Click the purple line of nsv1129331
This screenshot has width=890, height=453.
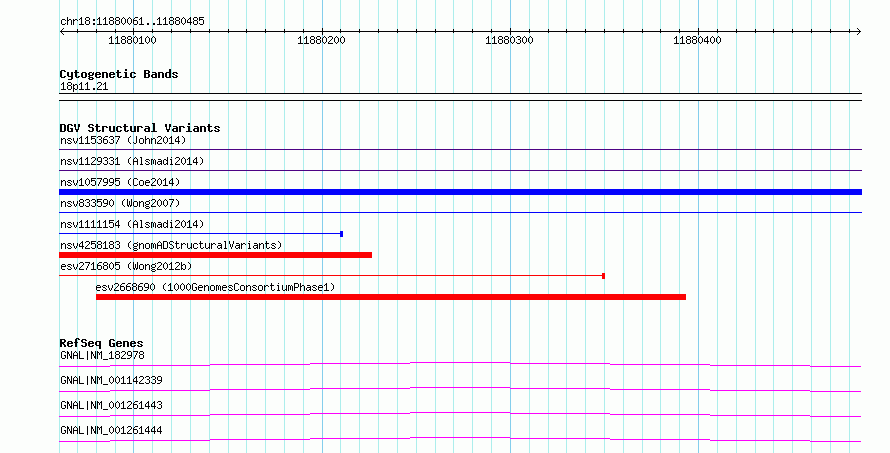click(460, 170)
